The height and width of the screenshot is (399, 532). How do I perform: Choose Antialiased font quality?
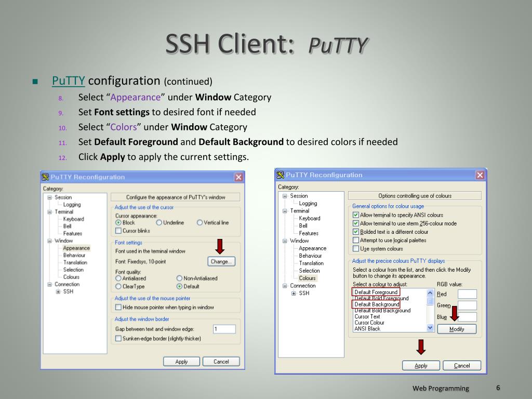pos(118,278)
